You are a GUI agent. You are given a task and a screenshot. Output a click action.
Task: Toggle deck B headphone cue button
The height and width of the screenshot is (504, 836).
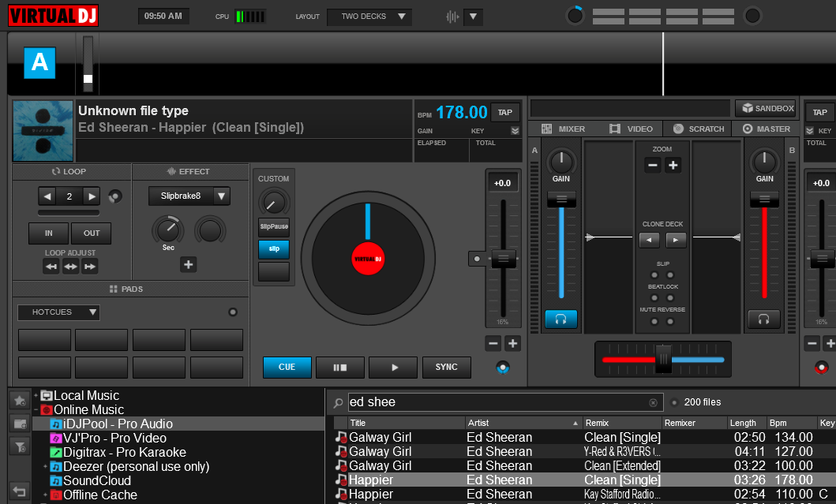[x=764, y=319]
